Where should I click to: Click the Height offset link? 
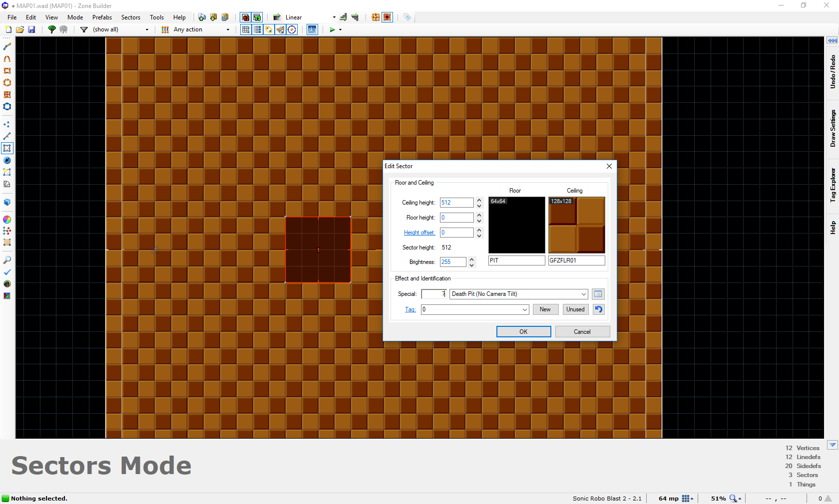(419, 233)
